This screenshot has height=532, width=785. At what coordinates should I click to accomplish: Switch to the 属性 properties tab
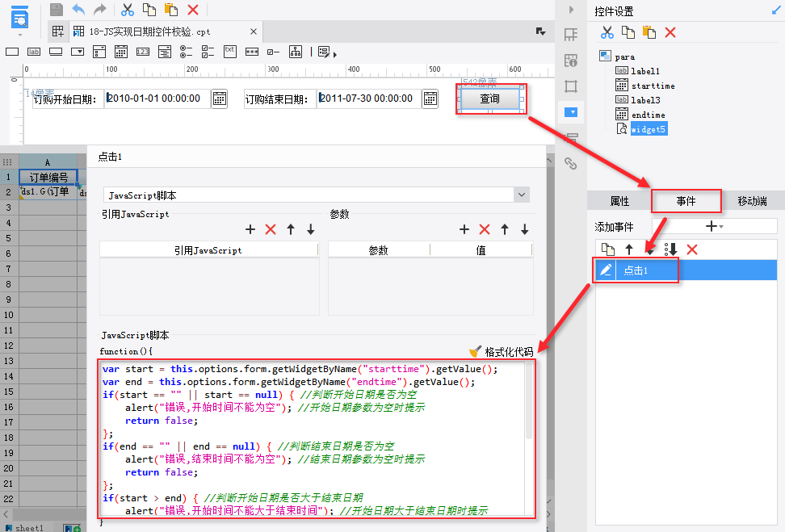619,201
